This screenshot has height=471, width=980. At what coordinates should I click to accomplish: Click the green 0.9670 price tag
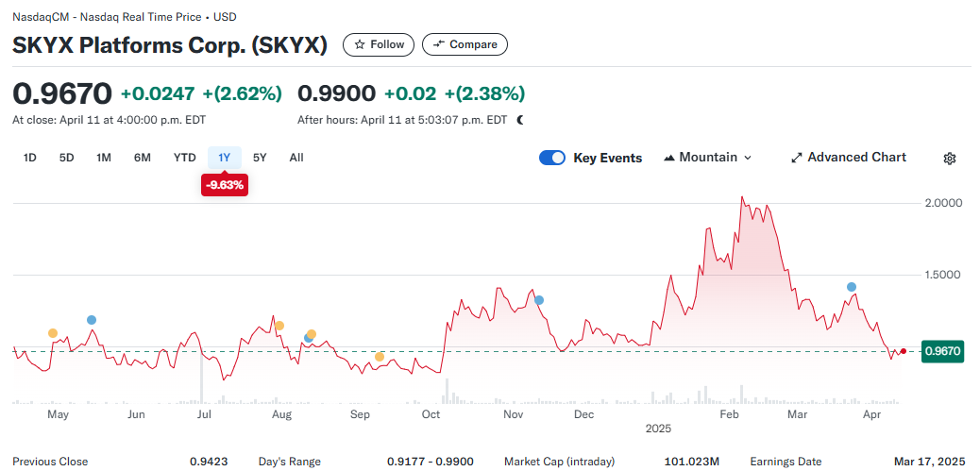click(942, 351)
